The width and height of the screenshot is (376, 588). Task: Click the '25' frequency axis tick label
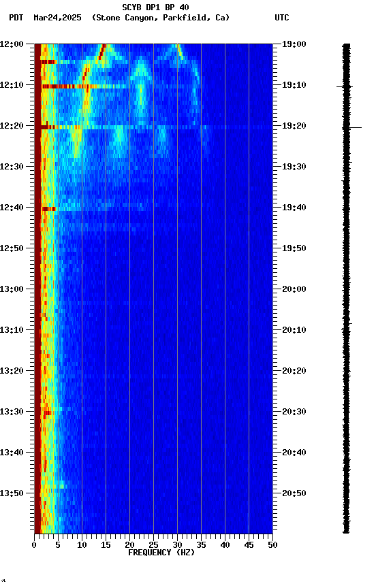pyautogui.click(x=153, y=545)
